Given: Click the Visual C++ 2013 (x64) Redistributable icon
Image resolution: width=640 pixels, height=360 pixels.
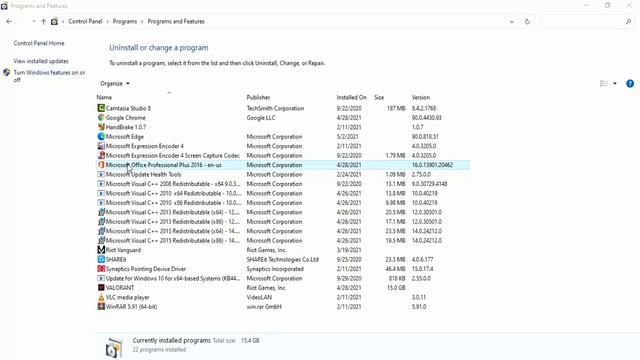Looking at the screenshot, I should (x=101, y=212).
